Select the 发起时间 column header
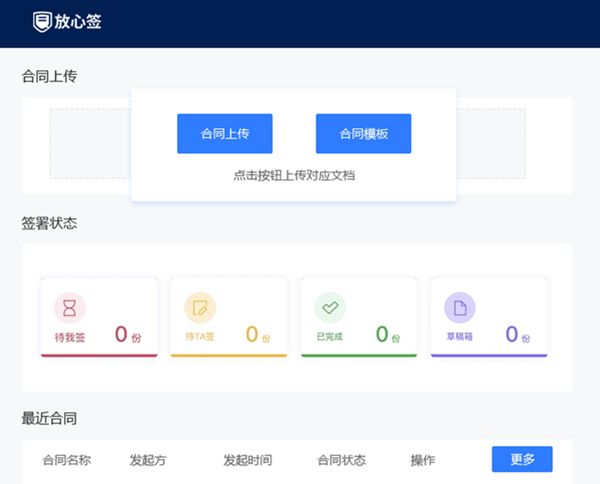 coord(247,460)
